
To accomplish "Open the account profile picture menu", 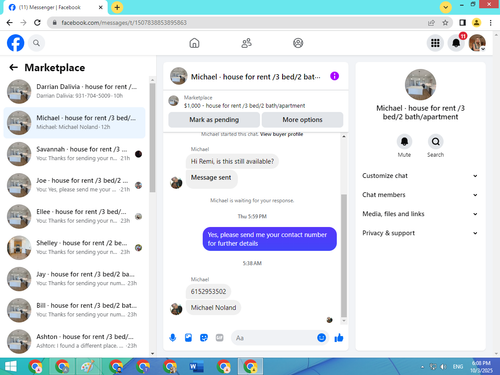I will [477, 43].
